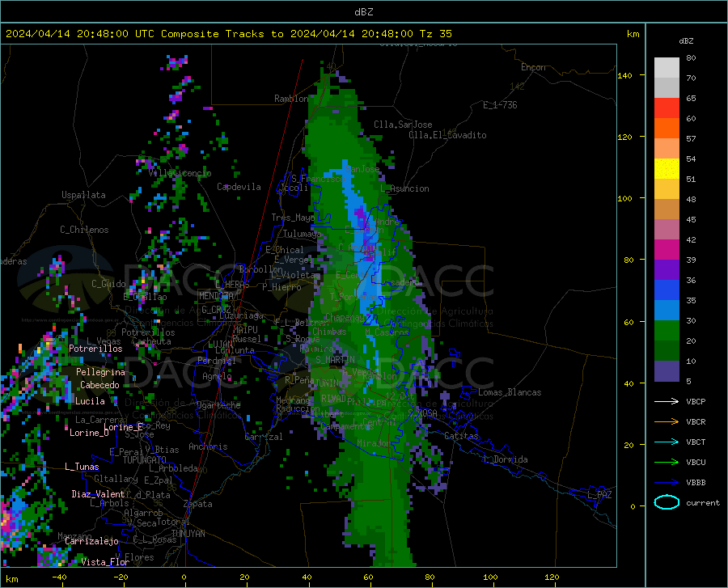Select the bright green 20-30 dBZ color band

(667, 331)
